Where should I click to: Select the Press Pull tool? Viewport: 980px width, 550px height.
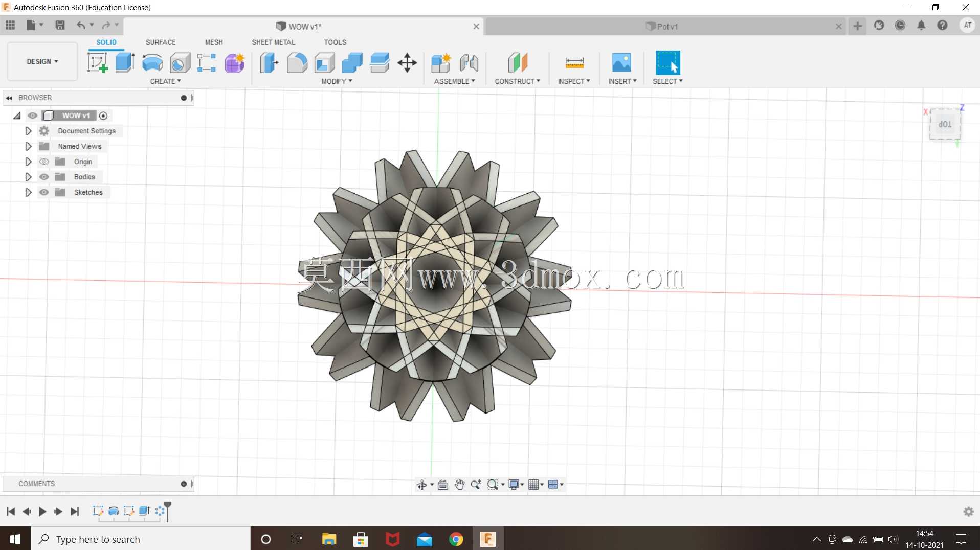pyautogui.click(x=269, y=63)
